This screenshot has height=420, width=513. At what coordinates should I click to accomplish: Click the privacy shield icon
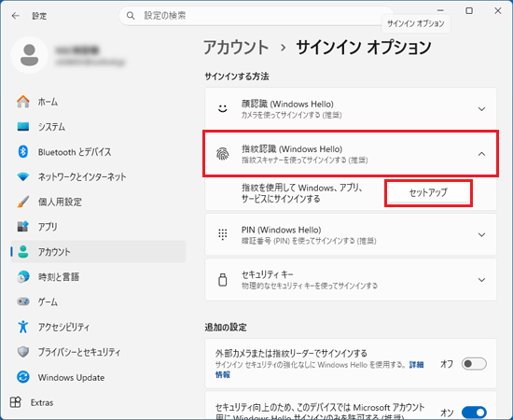[x=23, y=352]
